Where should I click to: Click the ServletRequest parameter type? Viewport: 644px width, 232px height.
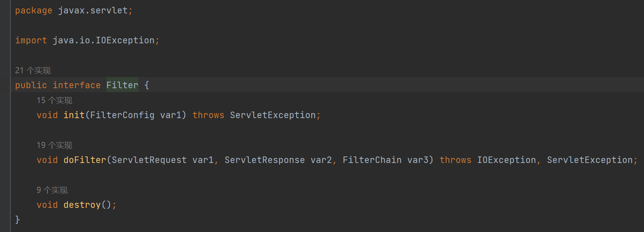click(x=149, y=160)
